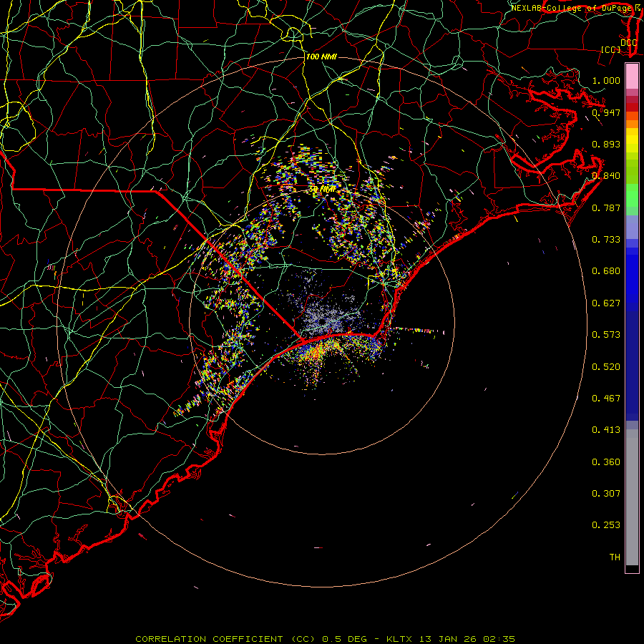Click the 0.680 scale label
Viewport: 644px width, 644px height.
click(x=606, y=271)
